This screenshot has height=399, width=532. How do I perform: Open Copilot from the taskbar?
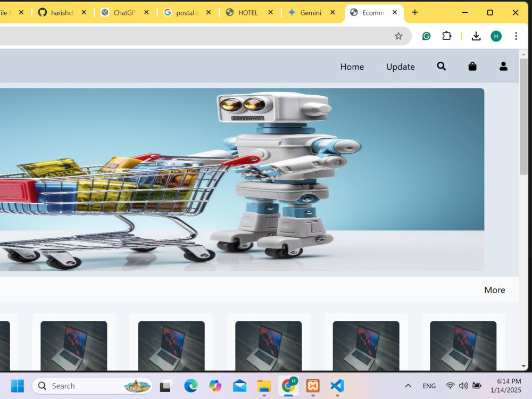215,386
